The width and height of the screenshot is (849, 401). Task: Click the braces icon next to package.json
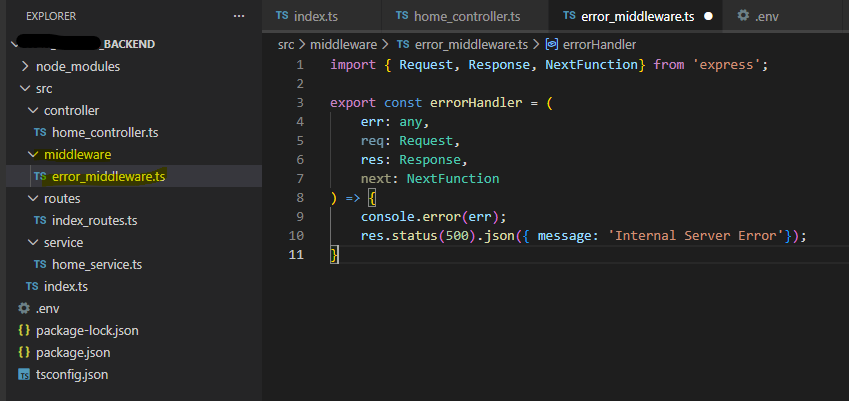tap(25, 352)
